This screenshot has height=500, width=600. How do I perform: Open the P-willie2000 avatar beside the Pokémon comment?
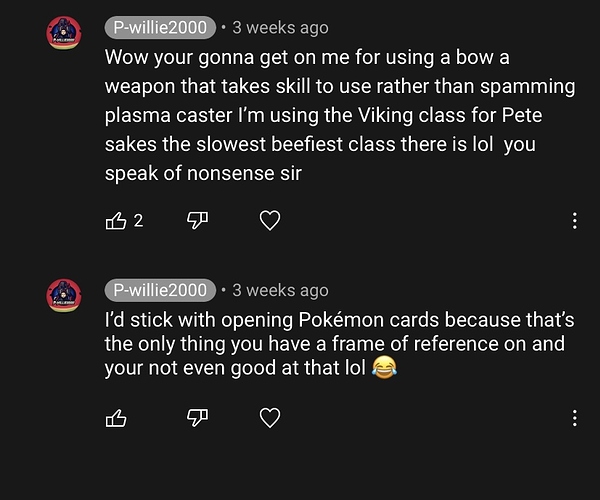65,297
